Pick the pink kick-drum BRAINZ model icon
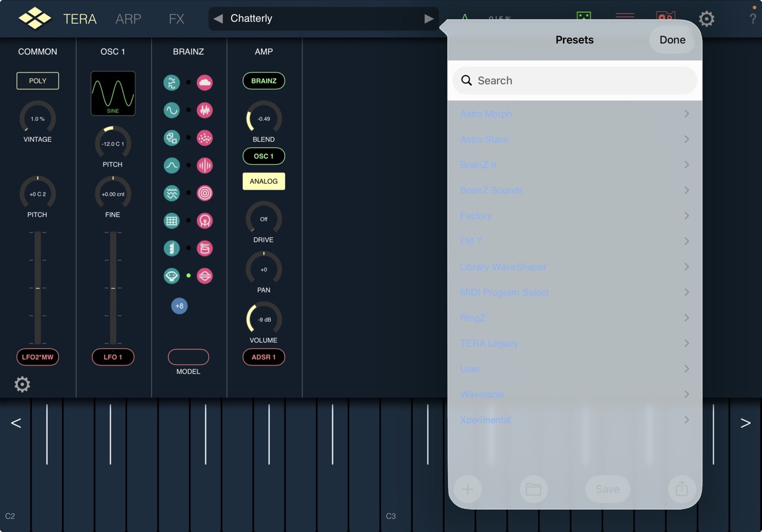Screen dimensions: 762x532 coord(205,221)
